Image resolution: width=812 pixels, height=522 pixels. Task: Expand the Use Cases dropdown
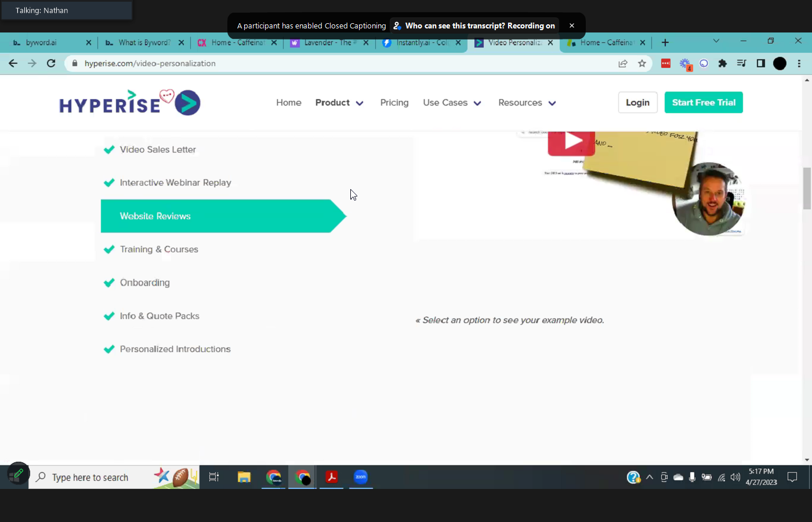coord(452,103)
